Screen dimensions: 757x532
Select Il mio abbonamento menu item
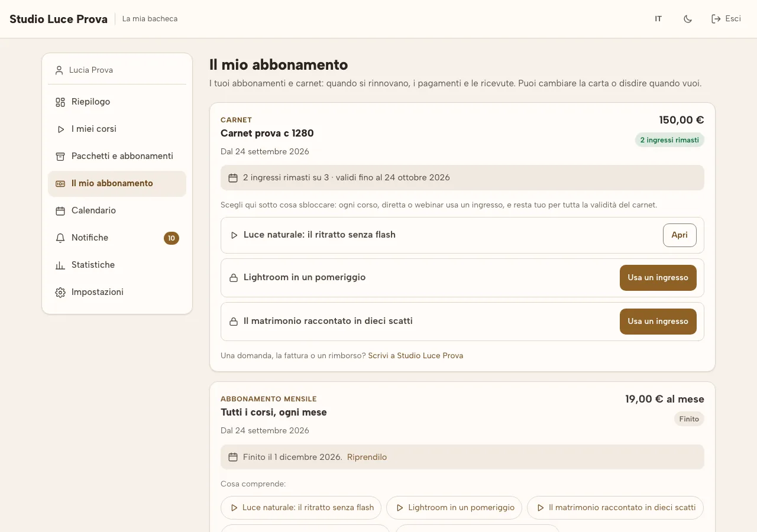point(117,183)
